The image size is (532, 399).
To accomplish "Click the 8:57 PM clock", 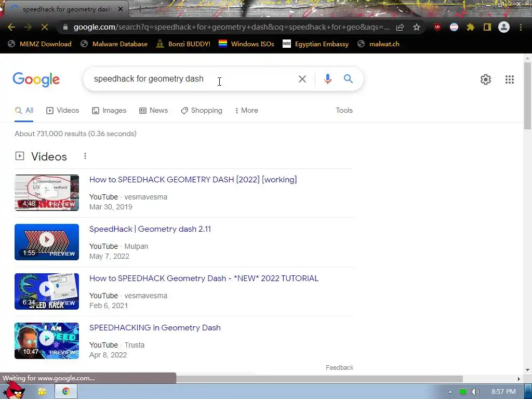I will click(503, 392).
